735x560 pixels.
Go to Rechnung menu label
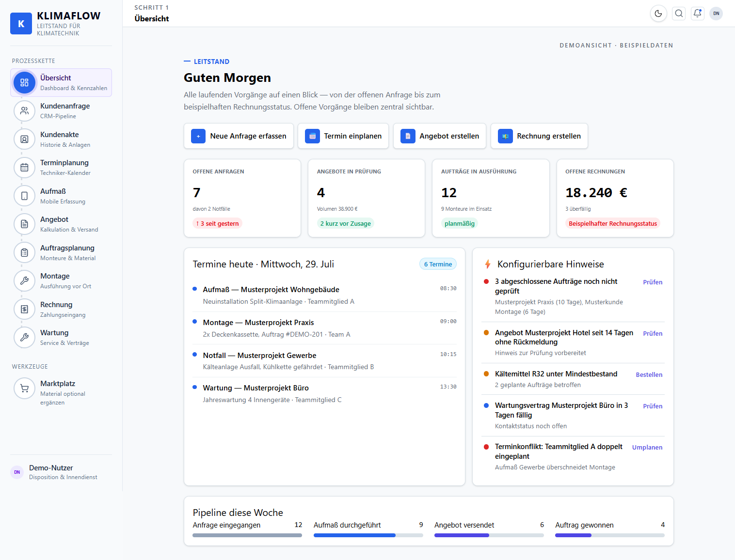[x=56, y=305]
